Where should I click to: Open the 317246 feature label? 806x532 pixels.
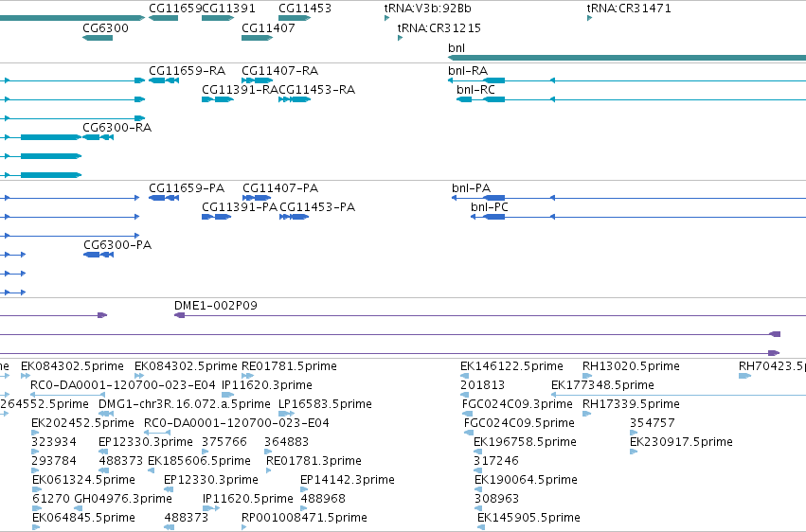[x=496, y=461]
